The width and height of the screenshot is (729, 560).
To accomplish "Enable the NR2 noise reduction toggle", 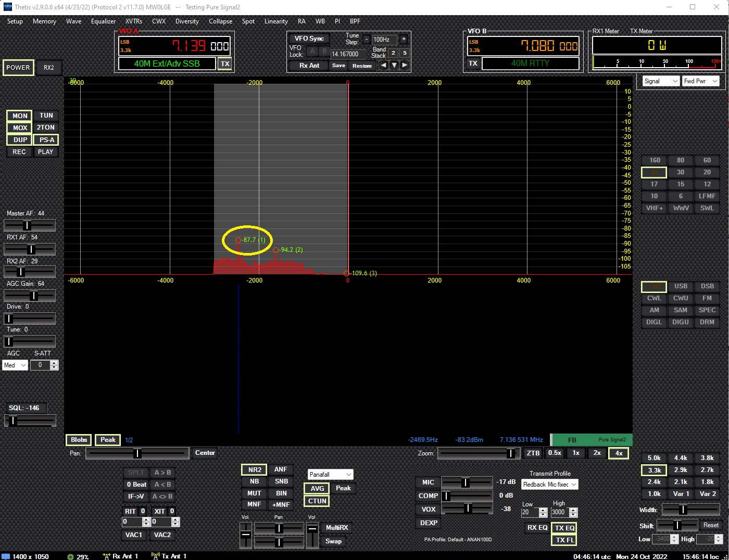I will click(254, 469).
